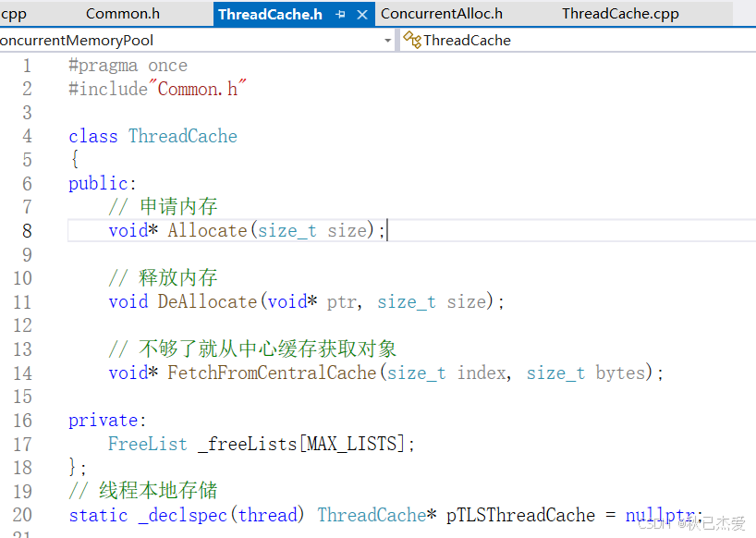Click the "DeAllocate" function name
The width and height of the screenshot is (756, 538).
tap(207, 301)
